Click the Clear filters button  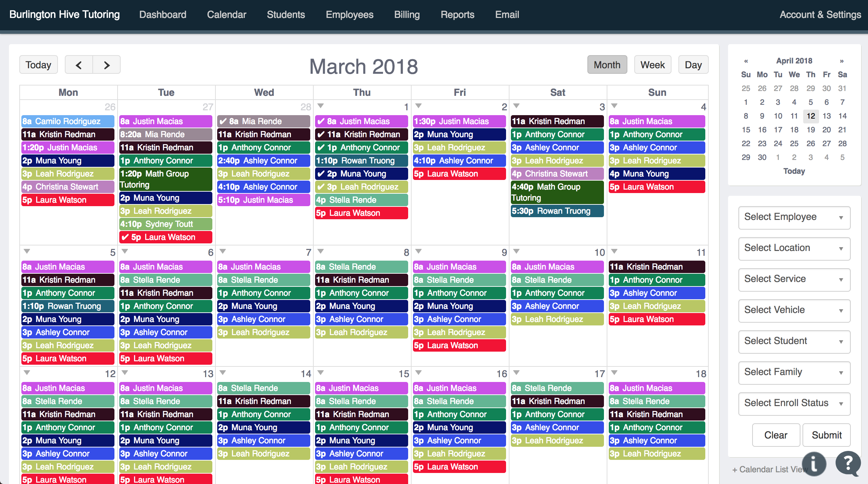(x=776, y=435)
